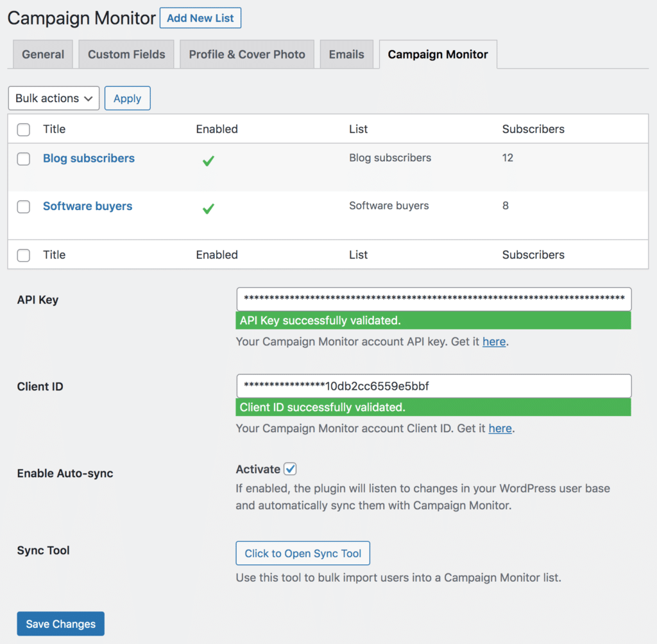The image size is (657, 644).
Task: Open the Software buyers list title link
Action: tap(87, 206)
